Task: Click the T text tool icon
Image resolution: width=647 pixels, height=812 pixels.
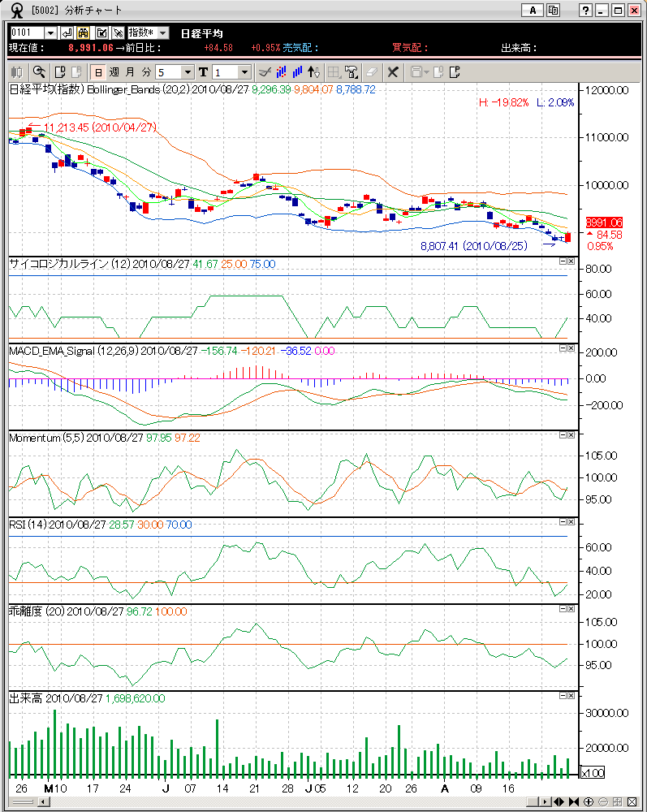Action: [x=203, y=71]
